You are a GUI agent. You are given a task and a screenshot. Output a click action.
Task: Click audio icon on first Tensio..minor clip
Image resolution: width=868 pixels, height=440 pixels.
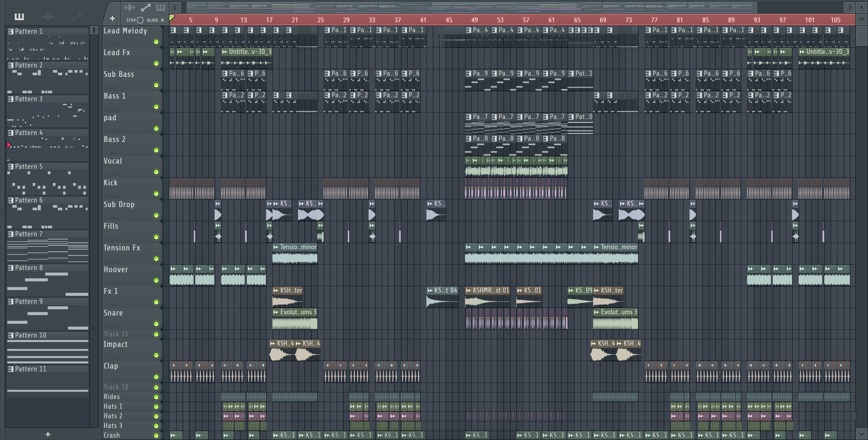[x=276, y=247]
